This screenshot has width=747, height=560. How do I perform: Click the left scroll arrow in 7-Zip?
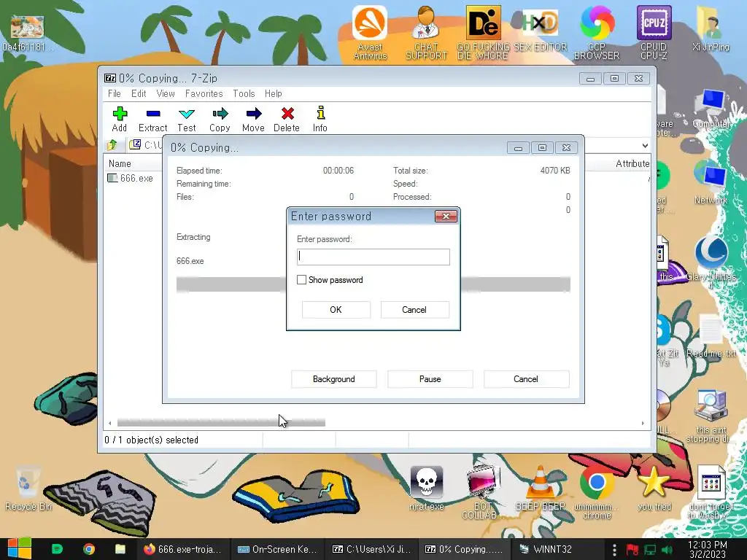tap(110, 423)
